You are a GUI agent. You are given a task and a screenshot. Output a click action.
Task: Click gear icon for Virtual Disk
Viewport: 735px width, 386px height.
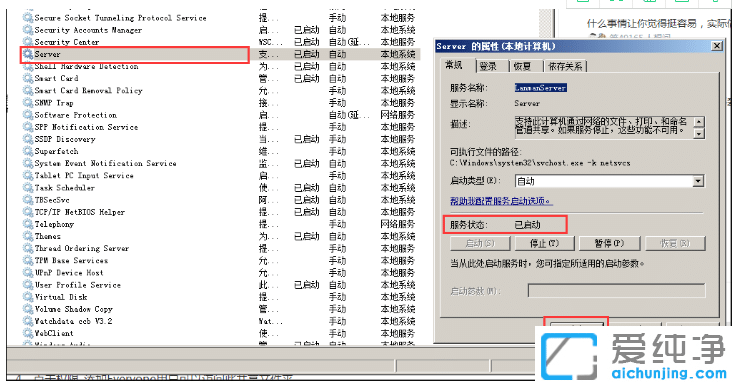click(28, 297)
